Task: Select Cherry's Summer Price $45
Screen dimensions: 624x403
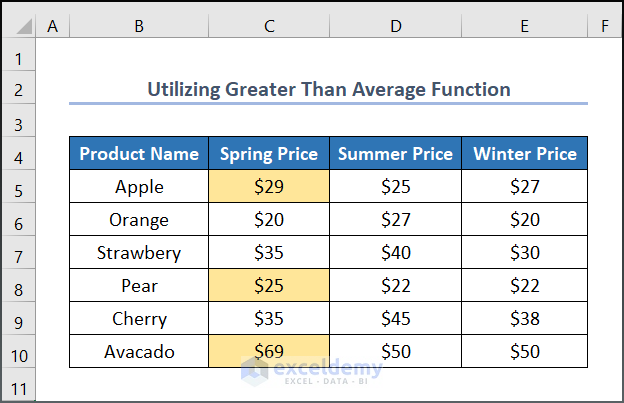Action: [395, 319]
